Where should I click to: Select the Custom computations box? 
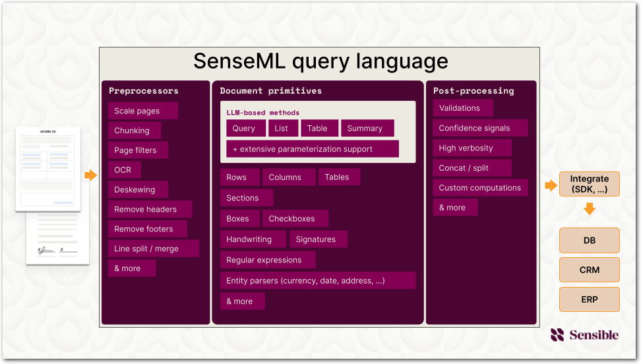480,188
